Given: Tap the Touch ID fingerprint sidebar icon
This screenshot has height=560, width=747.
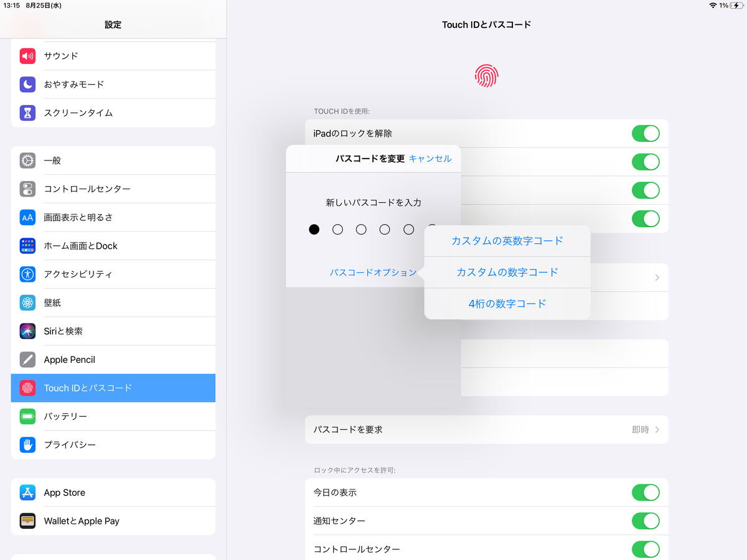Looking at the screenshot, I should [27, 388].
